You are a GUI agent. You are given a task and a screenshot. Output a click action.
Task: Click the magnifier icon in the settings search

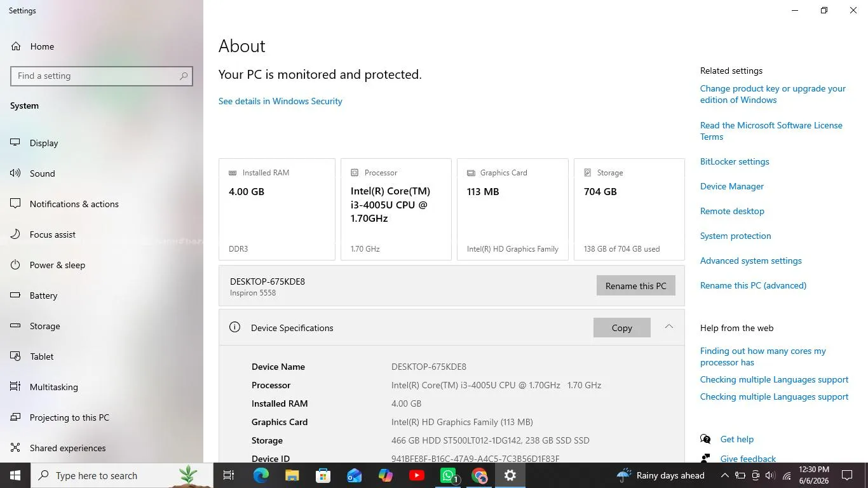(x=184, y=76)
